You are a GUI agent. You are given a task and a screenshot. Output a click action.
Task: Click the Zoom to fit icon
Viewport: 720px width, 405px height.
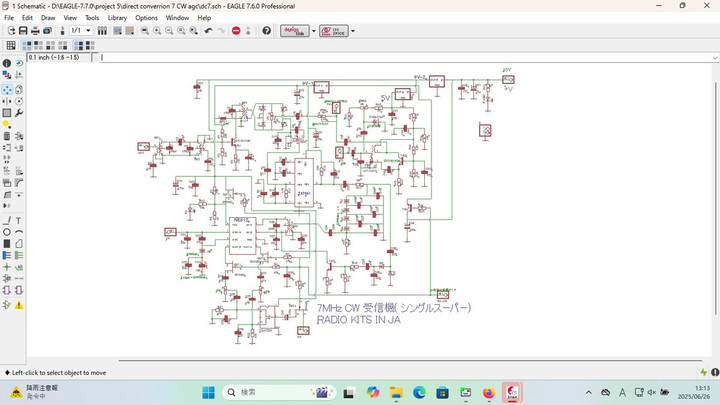click(143, 31)
